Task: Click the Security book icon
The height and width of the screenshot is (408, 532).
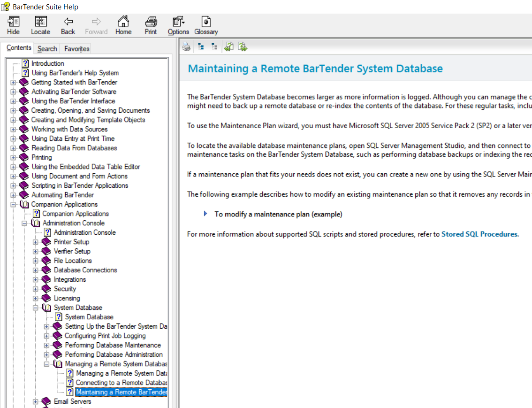Action: (x=46, y=289)
